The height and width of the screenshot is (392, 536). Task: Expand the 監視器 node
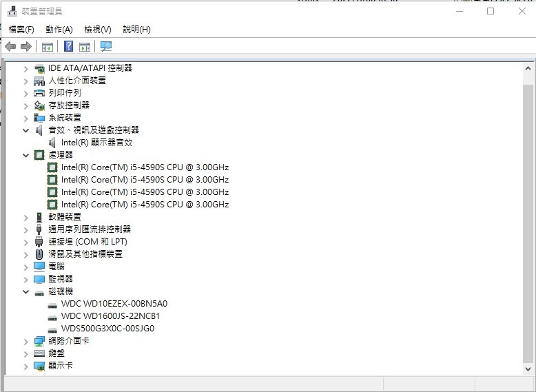(26, 280)
